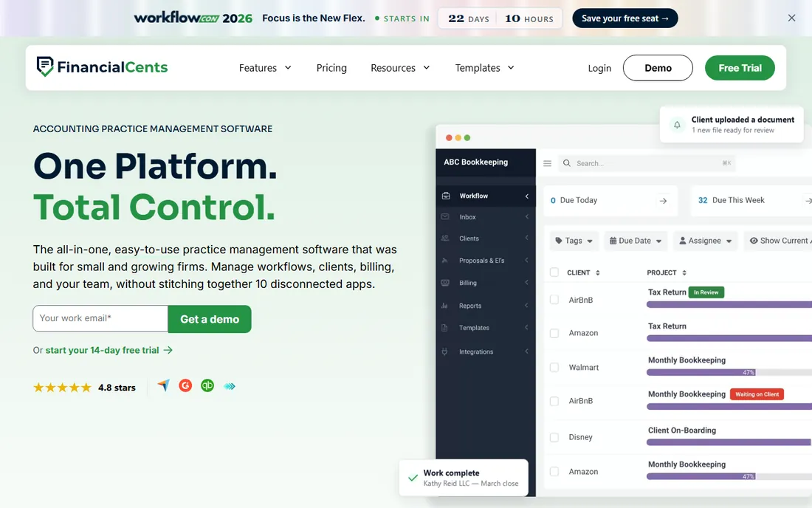This screenshot has width=812, height=508.
Task: Click Save your free seat button
Action: (x=625, y=18)
